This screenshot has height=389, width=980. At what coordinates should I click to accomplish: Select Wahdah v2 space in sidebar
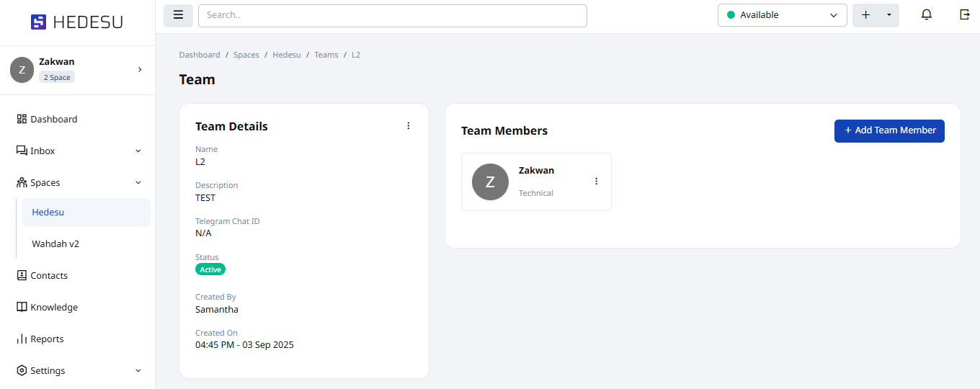click(x=55, y=244)
